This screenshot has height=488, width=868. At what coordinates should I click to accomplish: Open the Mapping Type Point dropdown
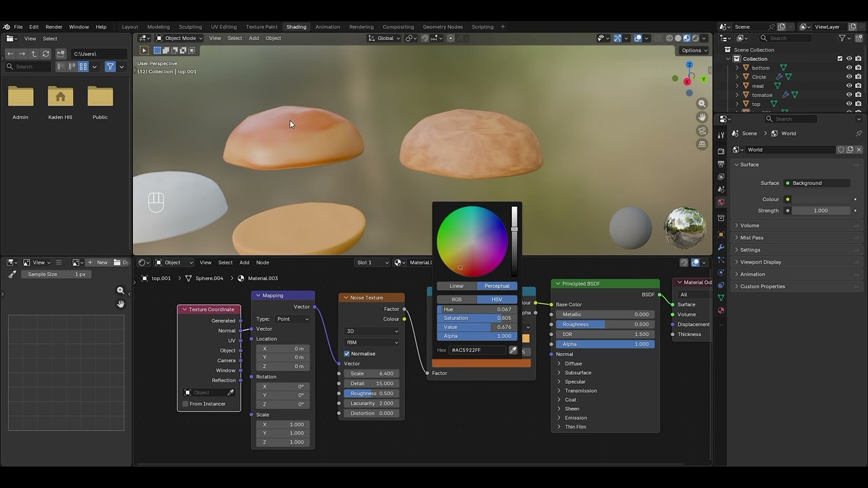pos(293,319)
